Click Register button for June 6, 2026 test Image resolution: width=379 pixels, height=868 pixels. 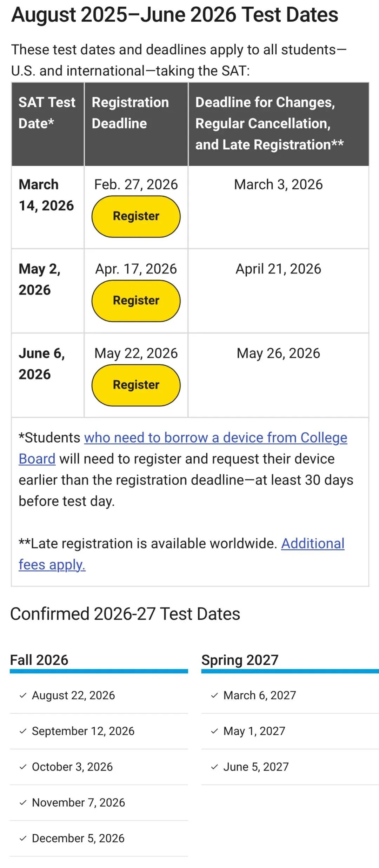(136, 385)
